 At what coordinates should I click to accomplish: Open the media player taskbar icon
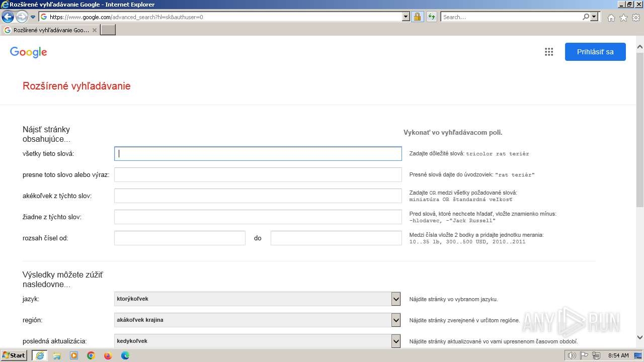point(74,355)
